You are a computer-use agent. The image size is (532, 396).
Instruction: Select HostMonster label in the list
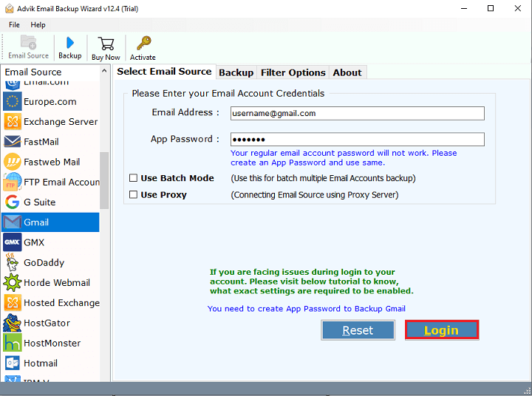point(52,343)
